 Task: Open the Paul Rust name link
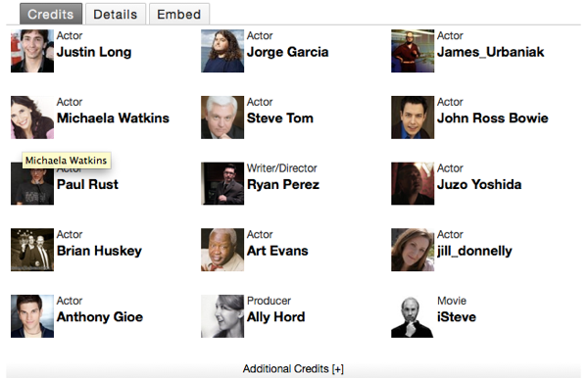[x=87, y=184]
